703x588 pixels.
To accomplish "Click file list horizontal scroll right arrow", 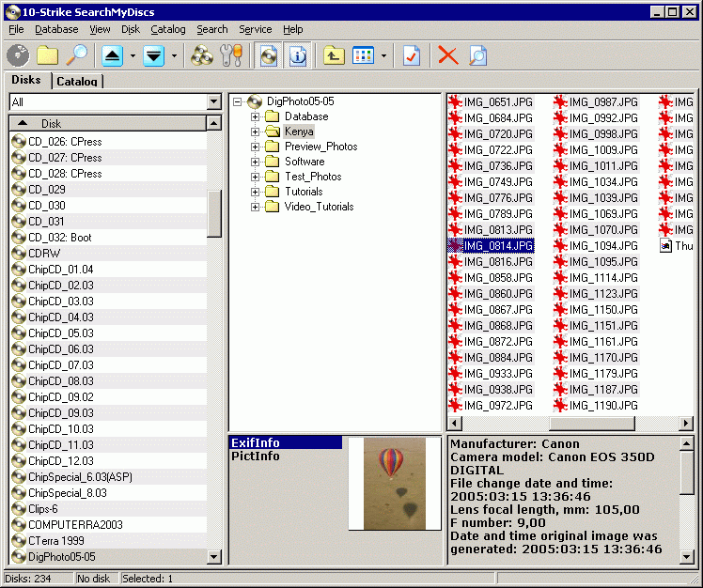I will coord(685,423).
